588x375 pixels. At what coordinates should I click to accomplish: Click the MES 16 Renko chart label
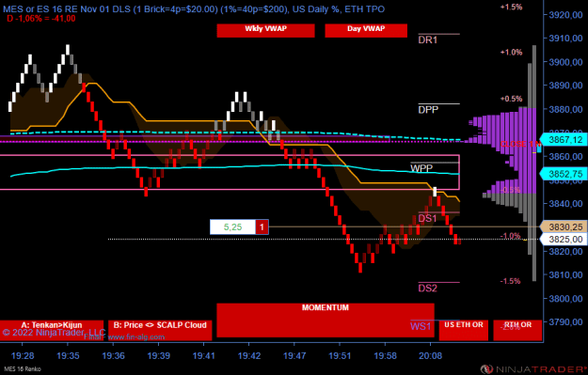[23, 369]
